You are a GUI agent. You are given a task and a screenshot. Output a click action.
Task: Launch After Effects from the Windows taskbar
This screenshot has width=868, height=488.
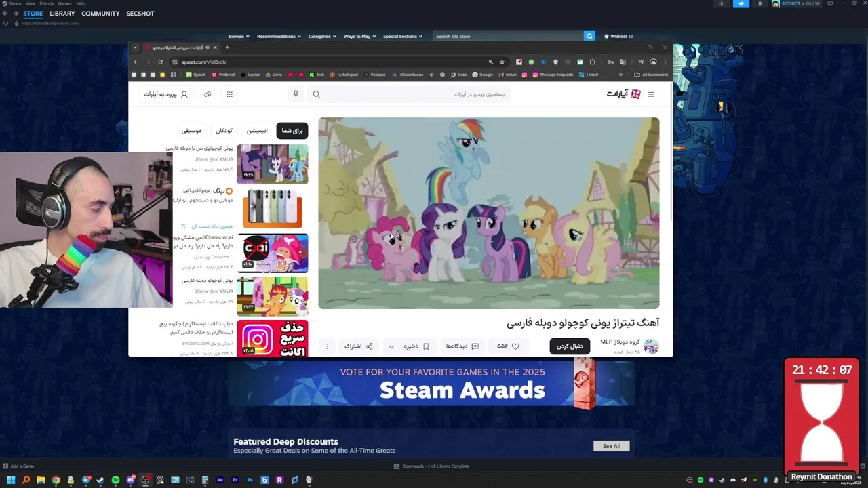(220, 480)
